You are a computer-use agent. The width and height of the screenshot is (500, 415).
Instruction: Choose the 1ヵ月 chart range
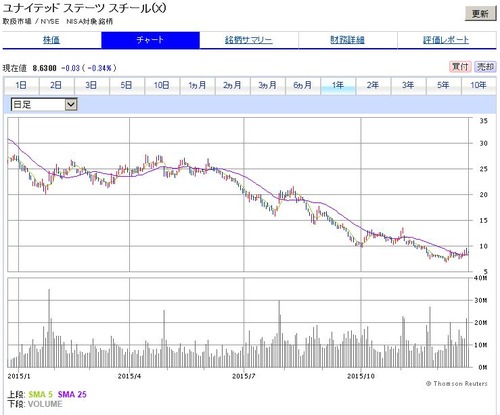click(197, 86)
